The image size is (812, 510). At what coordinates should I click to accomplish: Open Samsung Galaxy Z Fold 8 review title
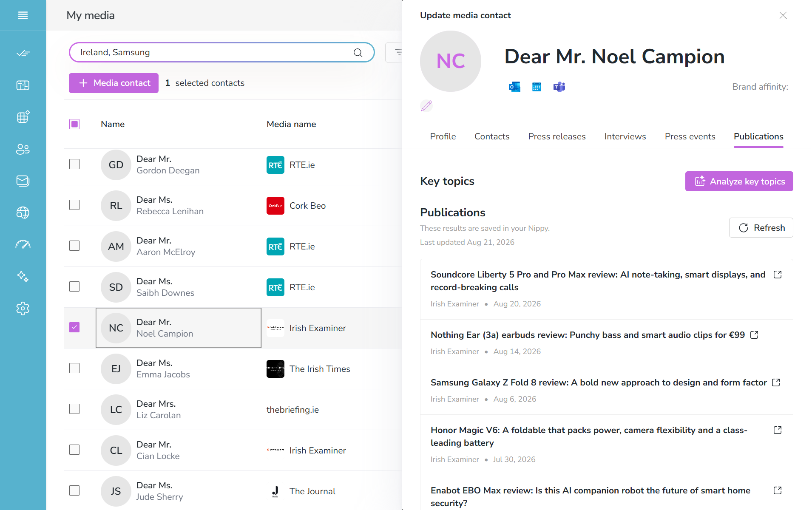pyautogui.click(x=599, y=382)
